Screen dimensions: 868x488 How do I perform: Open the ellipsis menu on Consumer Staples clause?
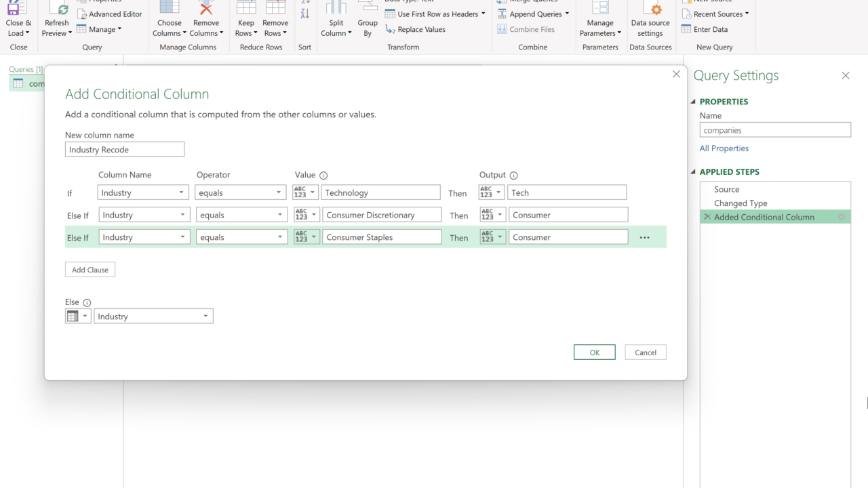click(644, 238)
